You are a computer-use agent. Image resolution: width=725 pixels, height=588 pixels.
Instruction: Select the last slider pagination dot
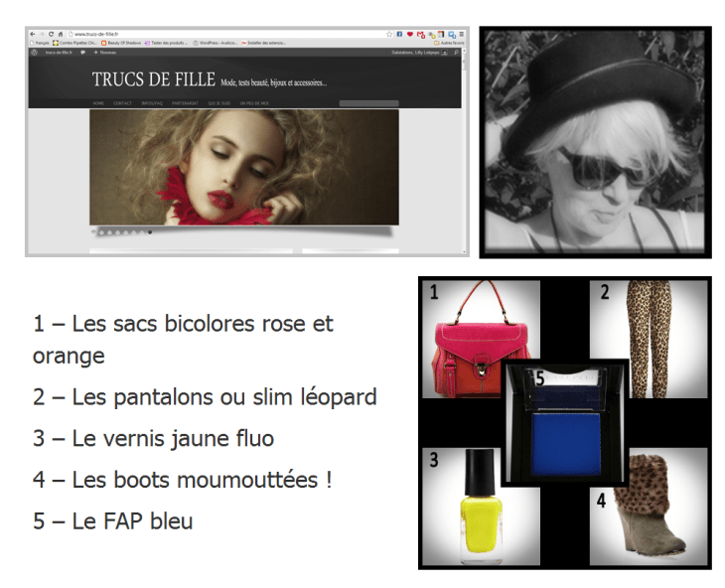pos(150,231)
